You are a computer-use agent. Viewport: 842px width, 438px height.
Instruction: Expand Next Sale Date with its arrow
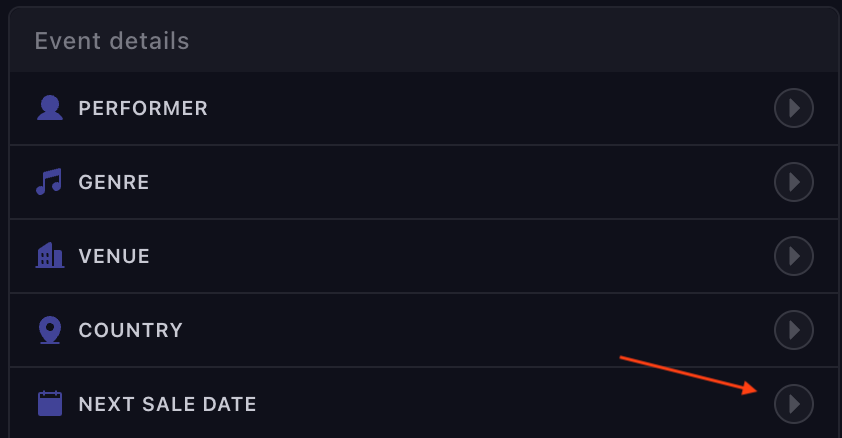click(x=794, y=404)
